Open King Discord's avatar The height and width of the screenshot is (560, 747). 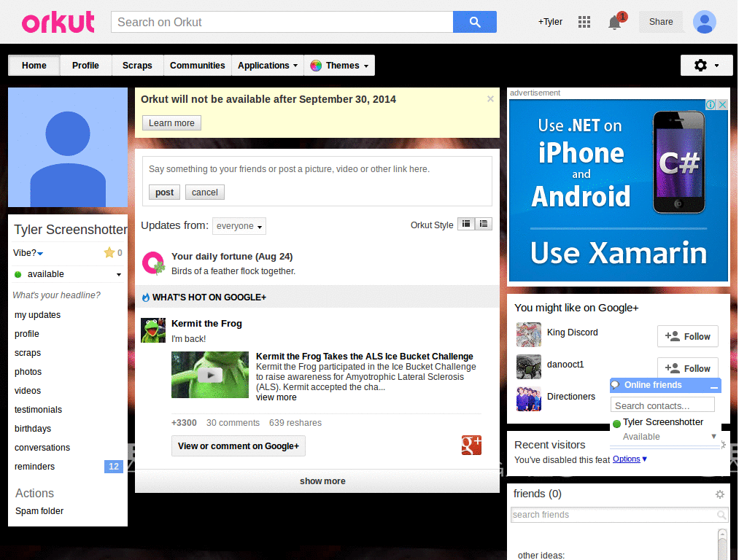pos(529,334)
